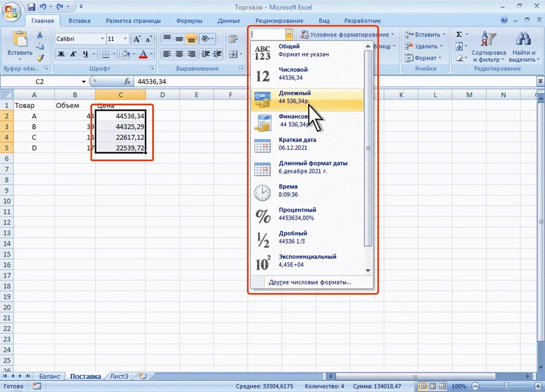Open the AutoSum sigma tool
Viewport: 545px width, 392px height.
pyautogui.click(x=459, y=34)
